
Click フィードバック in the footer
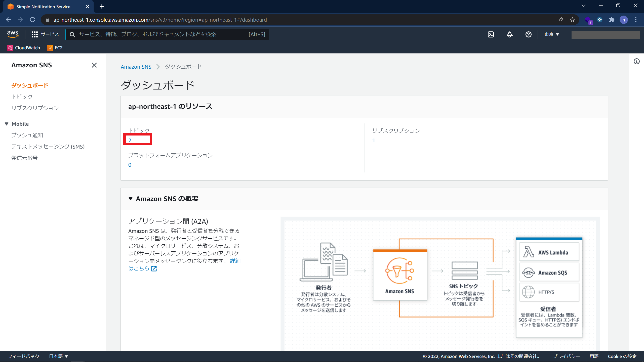(23, 356)
